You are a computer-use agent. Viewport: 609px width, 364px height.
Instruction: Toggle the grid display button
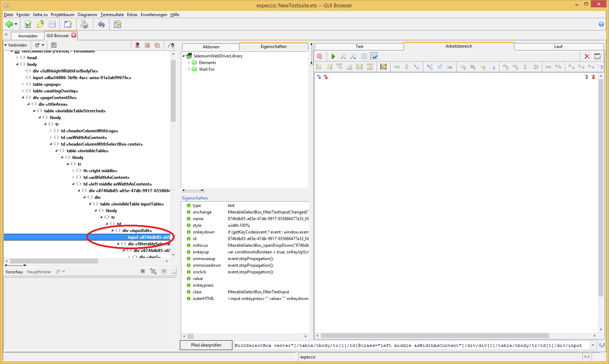[x=364, y=56]
